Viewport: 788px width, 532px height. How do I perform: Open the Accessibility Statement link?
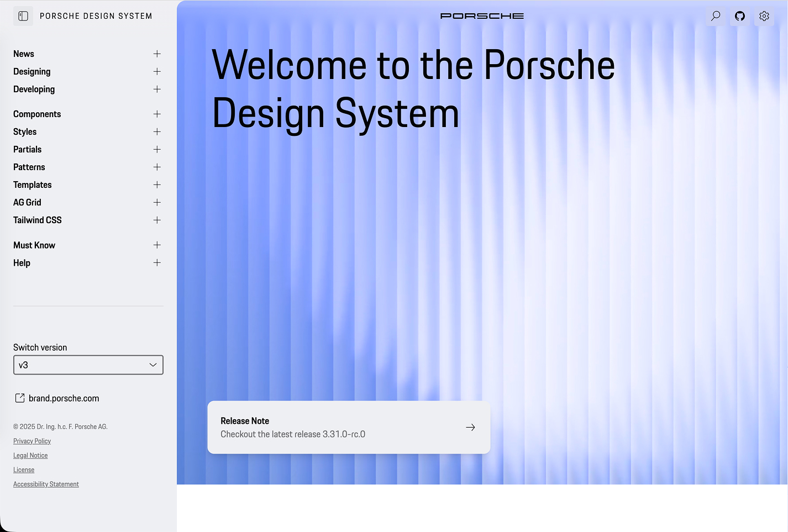46,484
